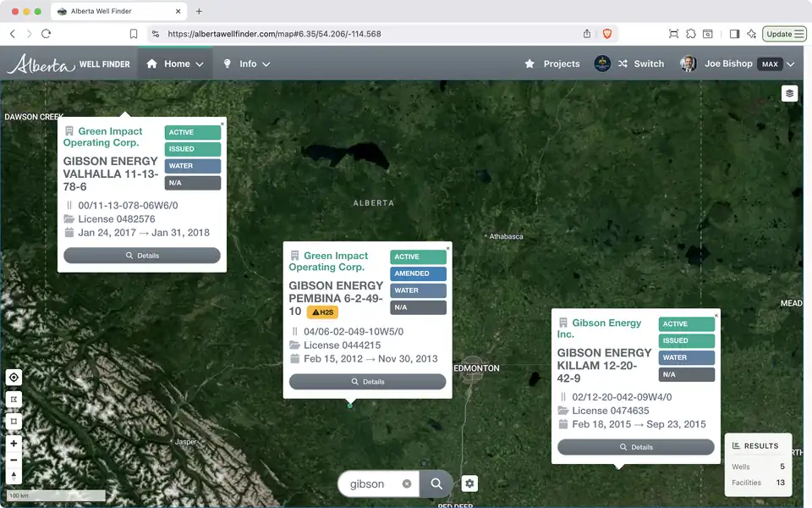Click License 0474635 text
812x508 pixels.
point(611,411)
